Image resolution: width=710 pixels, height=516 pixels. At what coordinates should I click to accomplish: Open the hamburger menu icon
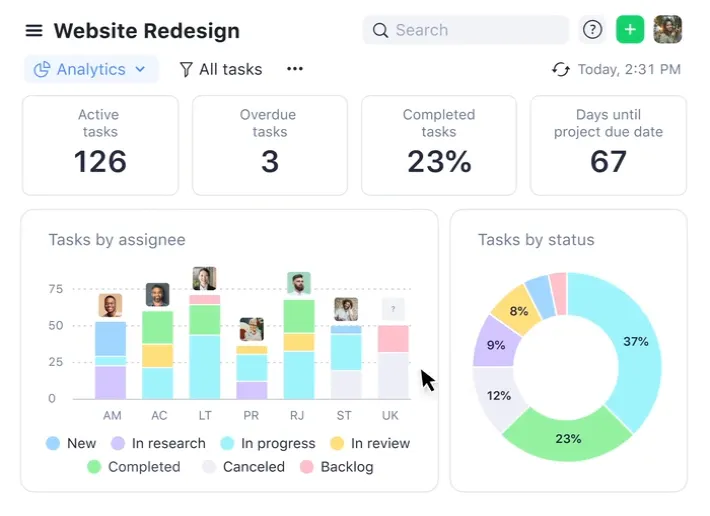(x=34, y=31)
